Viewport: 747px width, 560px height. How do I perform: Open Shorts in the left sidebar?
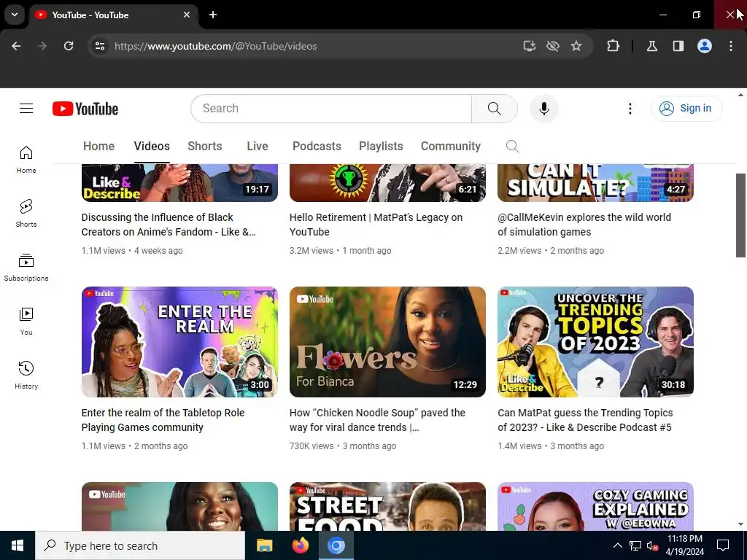(x=26, y=214)
